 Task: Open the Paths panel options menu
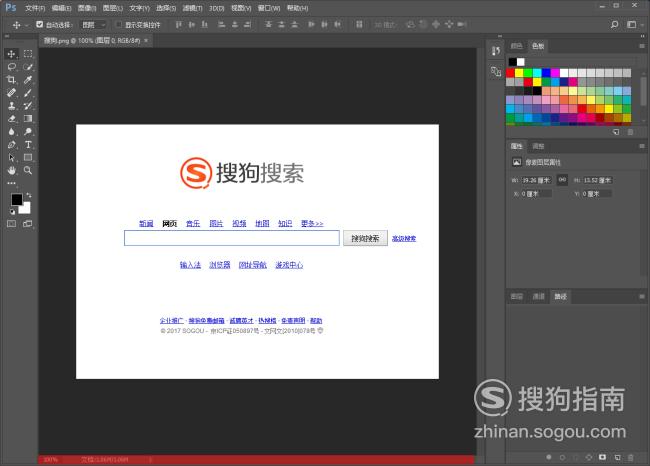(642, 296)
